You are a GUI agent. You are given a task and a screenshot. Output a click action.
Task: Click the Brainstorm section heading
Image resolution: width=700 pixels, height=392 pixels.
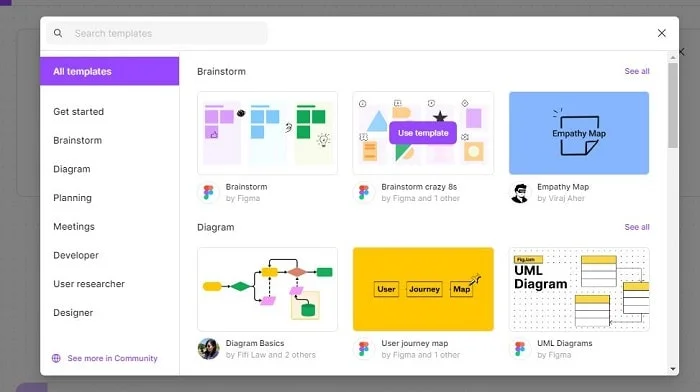(x=221, y=71)
